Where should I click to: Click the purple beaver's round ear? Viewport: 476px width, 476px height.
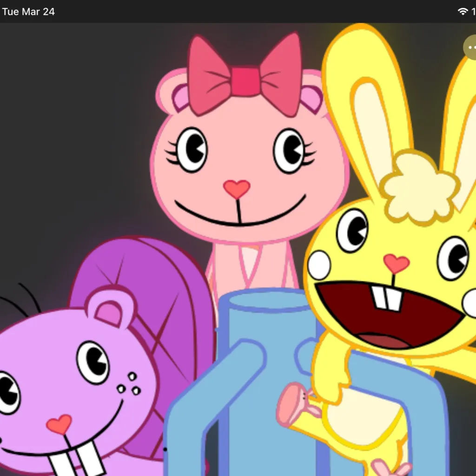tap(111, 307)
